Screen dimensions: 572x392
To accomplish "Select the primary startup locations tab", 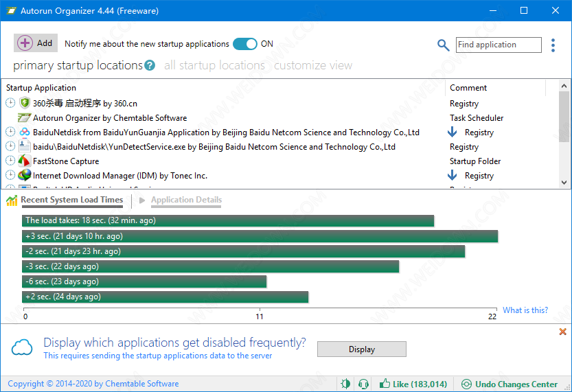I will coord(78,65).
